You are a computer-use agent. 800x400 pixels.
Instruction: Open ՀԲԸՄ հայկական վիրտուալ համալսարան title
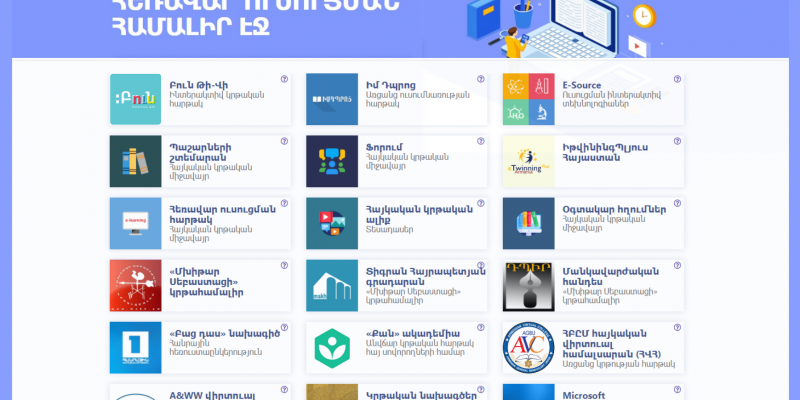pos(612,344)
